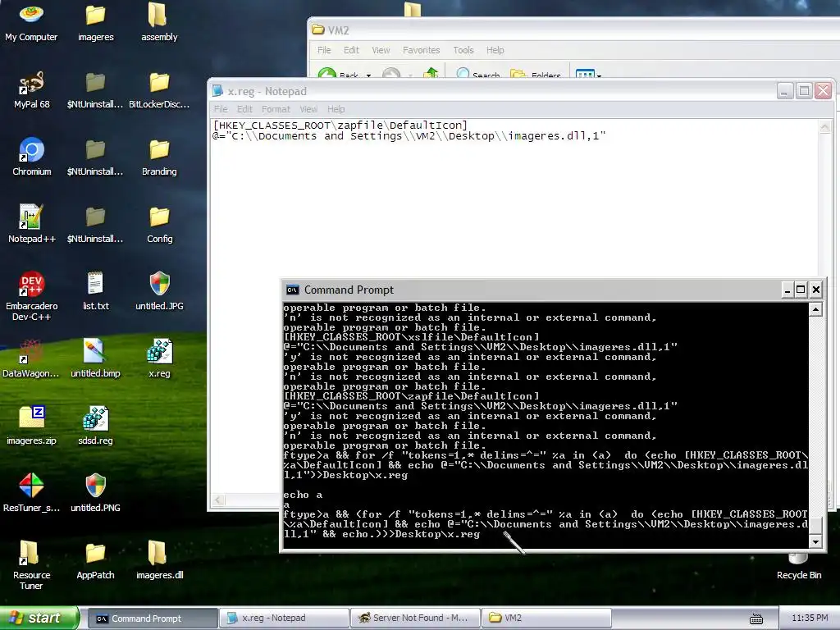Image resolution: width=840 pixels, height=630 pixels.
Task: Click the VM2 window title text
Action: (339, 30)
